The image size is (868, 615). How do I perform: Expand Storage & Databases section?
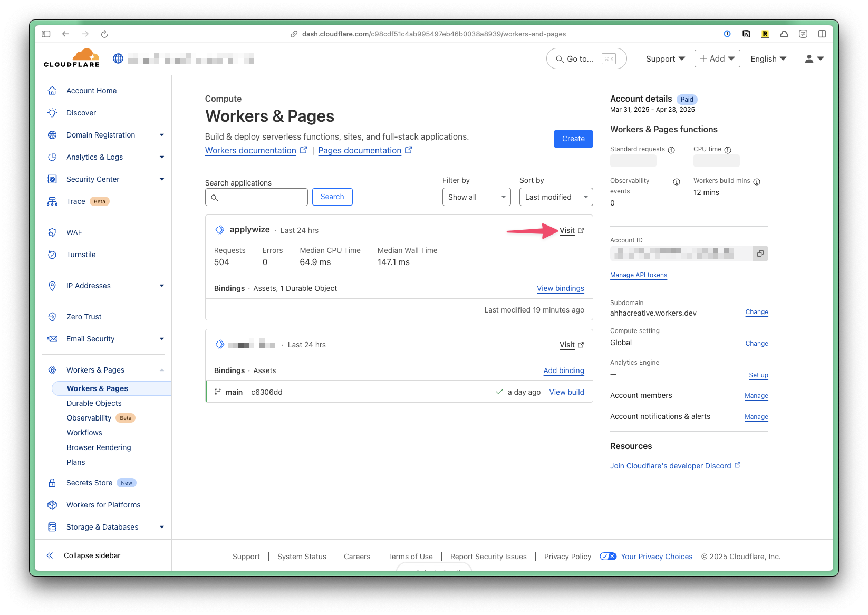(x=161, y=527)
